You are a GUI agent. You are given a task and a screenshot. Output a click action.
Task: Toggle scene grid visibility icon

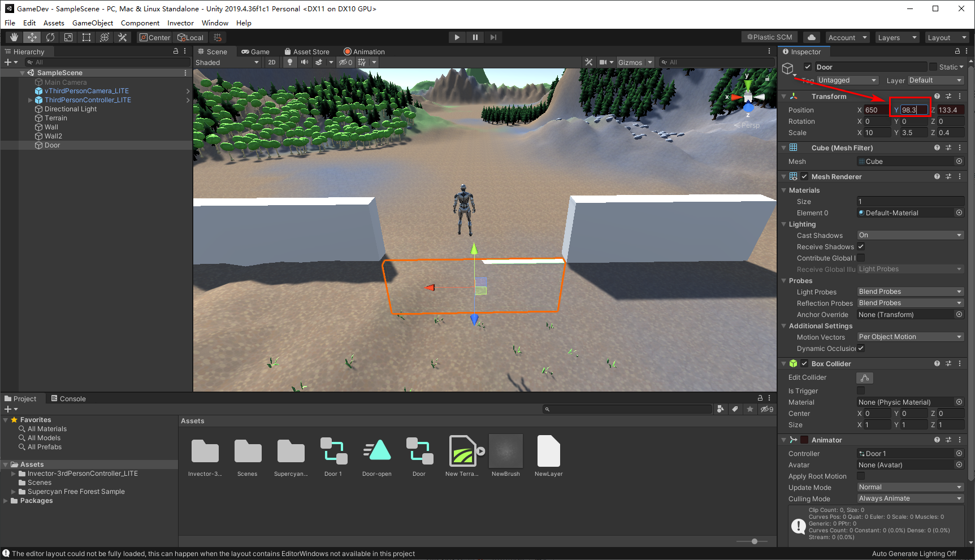362,62
